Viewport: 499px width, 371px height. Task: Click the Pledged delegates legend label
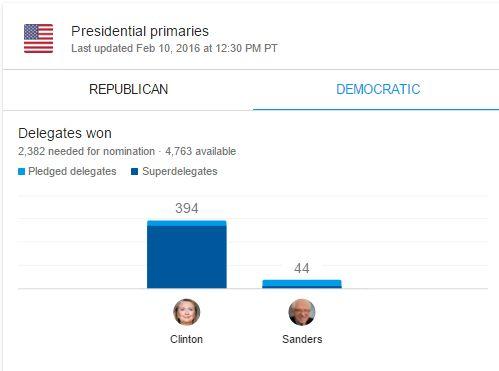[x=72, y=171]
